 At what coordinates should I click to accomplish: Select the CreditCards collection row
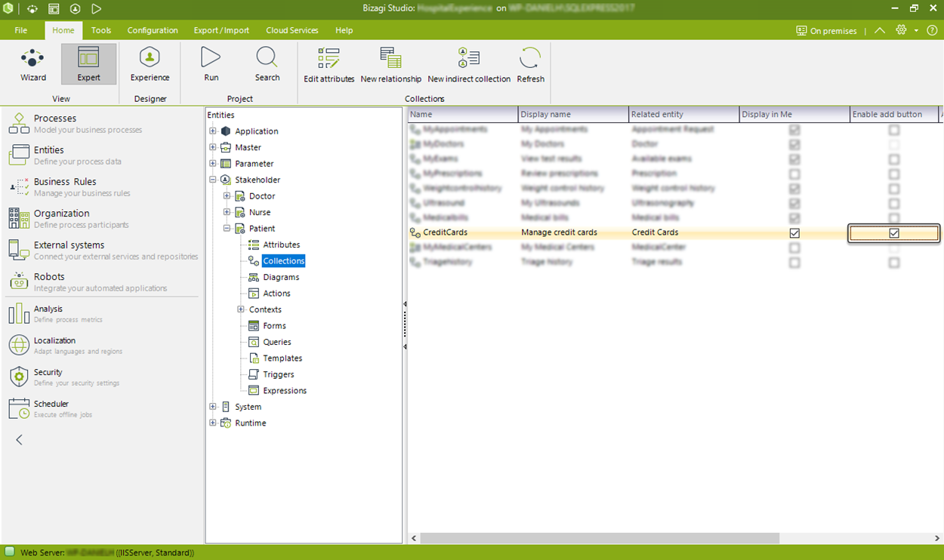point(674,232)
